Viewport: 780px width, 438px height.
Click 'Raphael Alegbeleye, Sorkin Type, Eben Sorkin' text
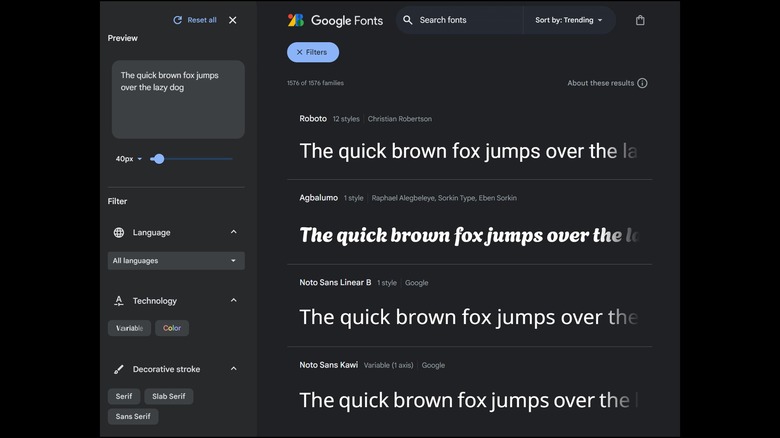[444, 198]
